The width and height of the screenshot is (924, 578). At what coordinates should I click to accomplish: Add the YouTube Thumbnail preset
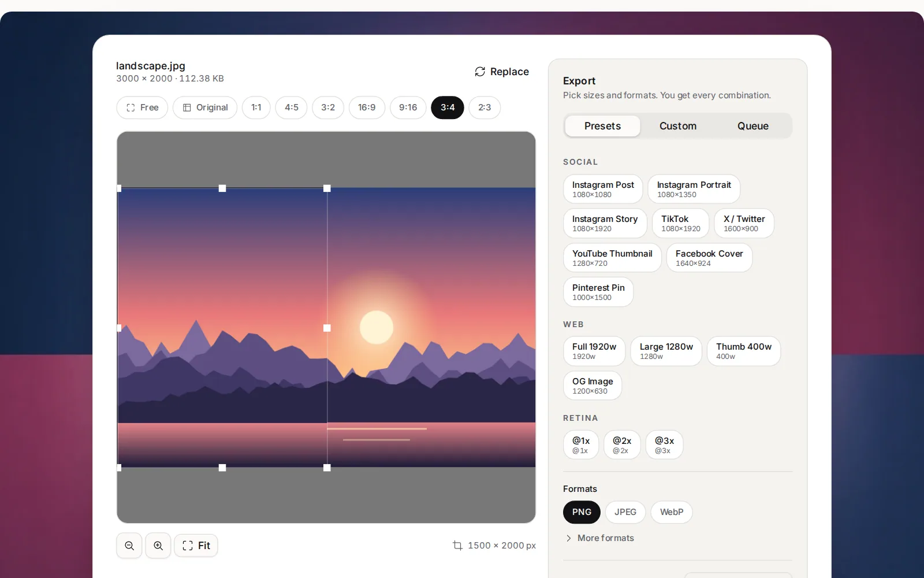click(x=612, y=258)
